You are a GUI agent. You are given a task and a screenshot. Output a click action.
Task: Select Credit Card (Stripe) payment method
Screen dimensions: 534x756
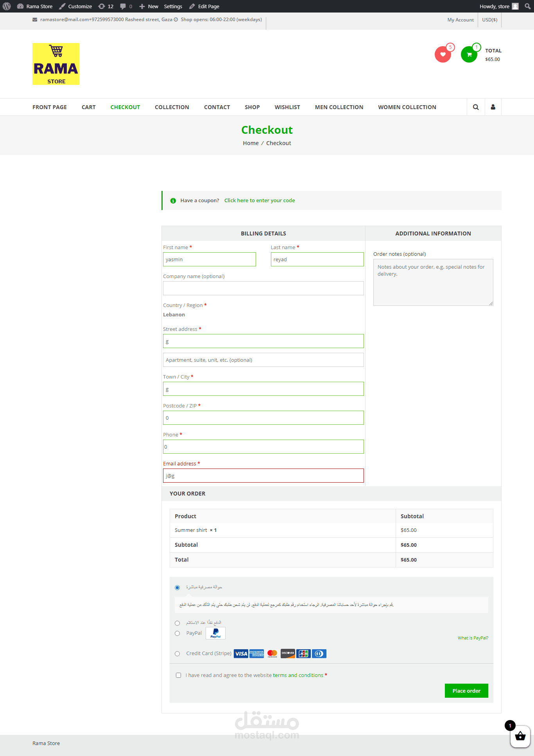177,654
